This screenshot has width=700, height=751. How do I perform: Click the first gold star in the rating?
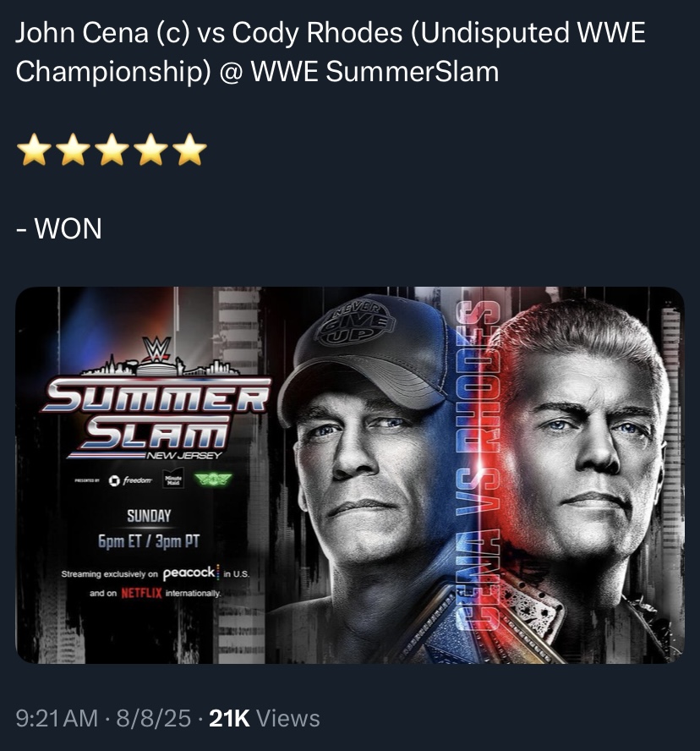point(34,149)
